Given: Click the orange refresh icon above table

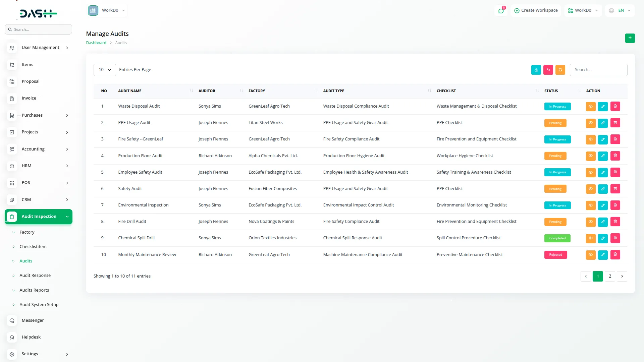Looking at the screenshot, I should pos(560,70).
